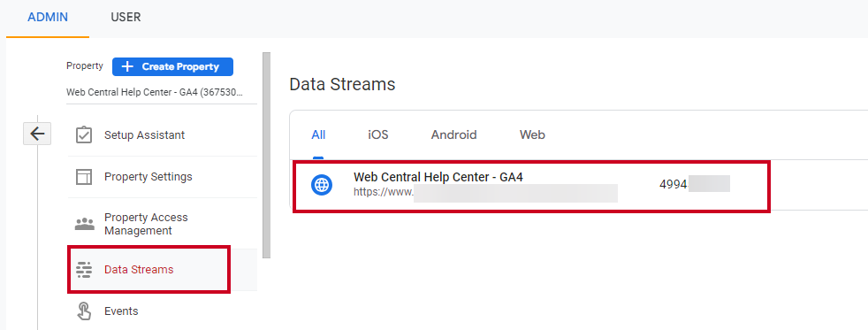This screenshot has width=868, height=330.
Task: Click the Property Settings layout icon
Action: point(84,177)
